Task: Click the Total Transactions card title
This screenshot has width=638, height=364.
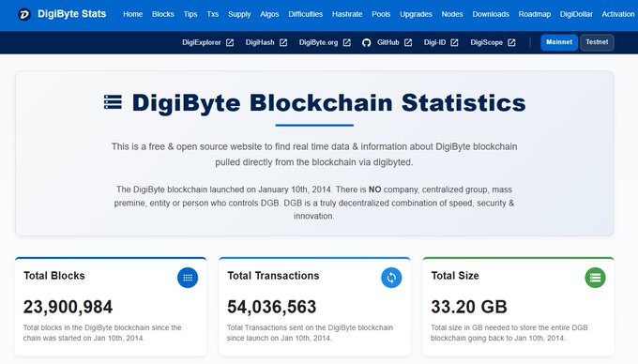Action: [273, 276]
